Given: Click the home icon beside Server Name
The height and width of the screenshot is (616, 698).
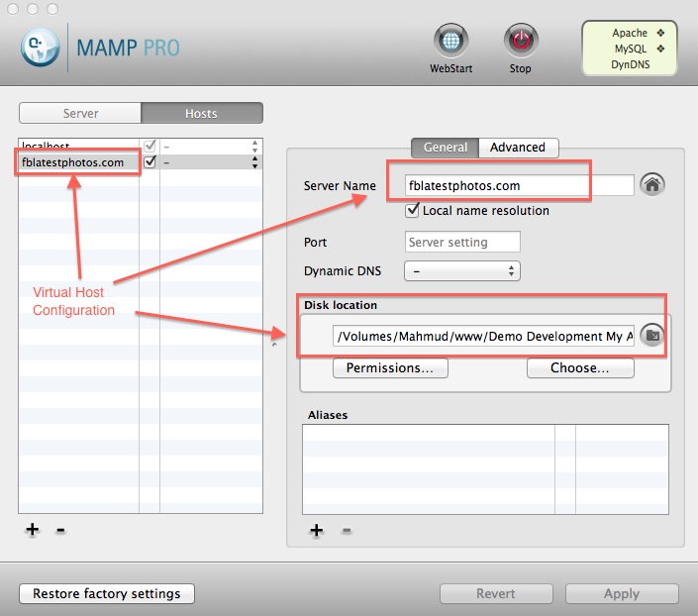Looking at the screenshot, I should (x=652, y=184).
